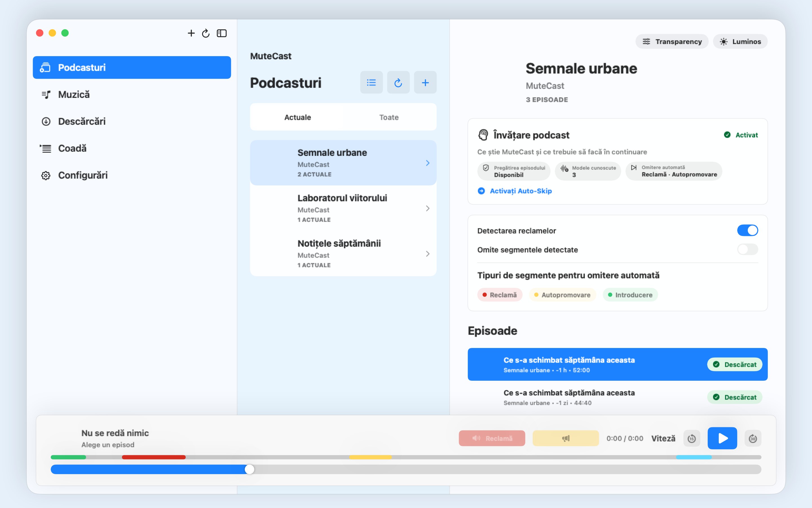The width and height of the screenshot is (812, 508).
Task: Click the Pregătirea episodului shield chip
Action: [514, 171]
